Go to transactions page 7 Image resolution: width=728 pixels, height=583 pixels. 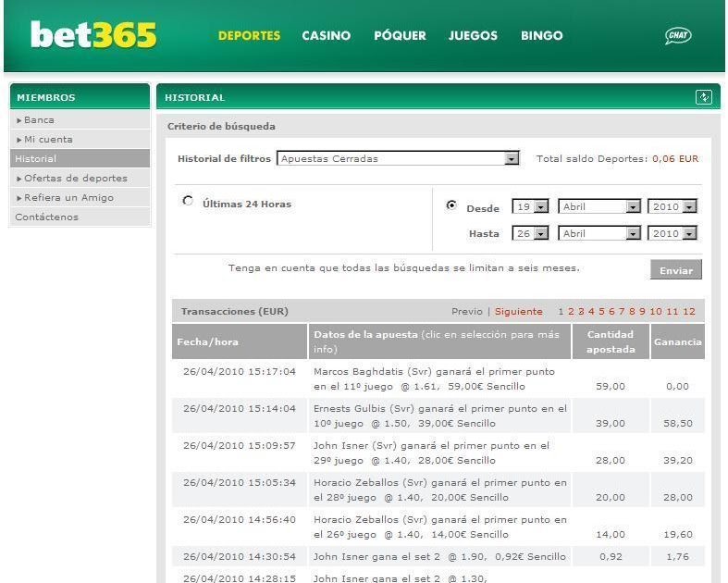[x=622, y=311]
